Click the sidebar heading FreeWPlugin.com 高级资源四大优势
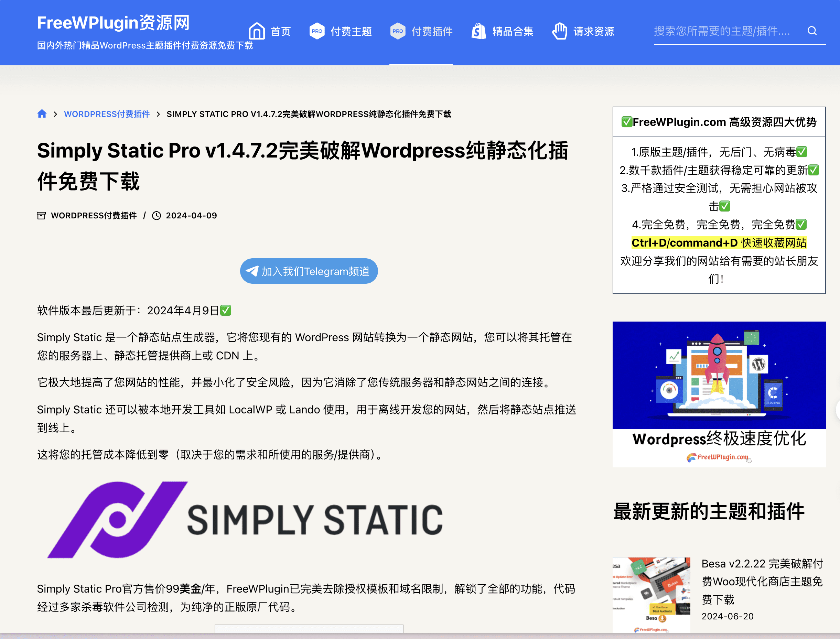 719,122
